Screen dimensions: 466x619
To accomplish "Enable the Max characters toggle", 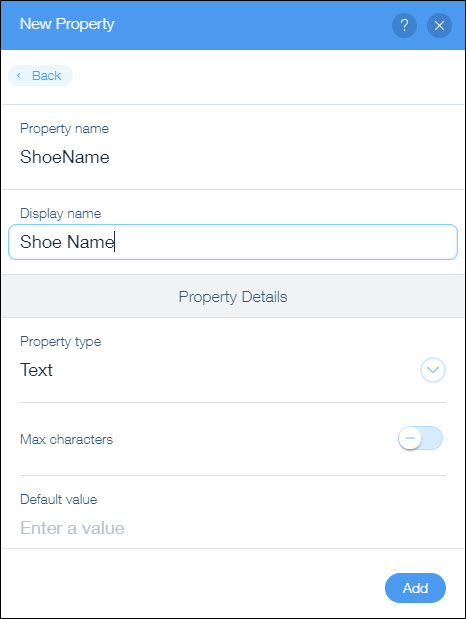I will pyautogui.click(x=420, y=438).
